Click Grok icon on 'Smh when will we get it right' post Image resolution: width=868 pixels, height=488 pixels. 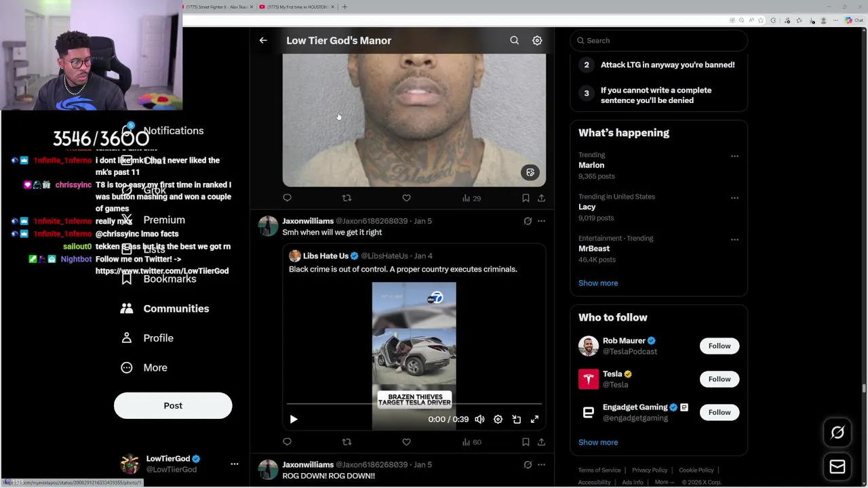528,221
